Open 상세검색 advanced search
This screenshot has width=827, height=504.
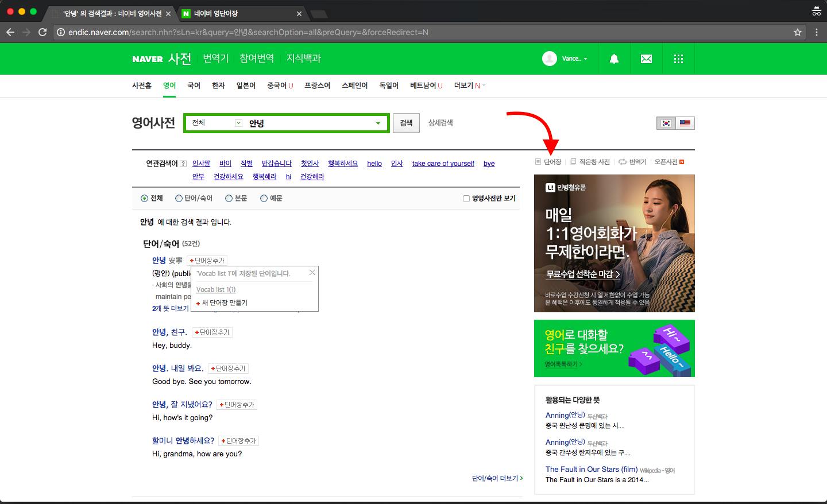pyautogui.click(x=440, y=123)
